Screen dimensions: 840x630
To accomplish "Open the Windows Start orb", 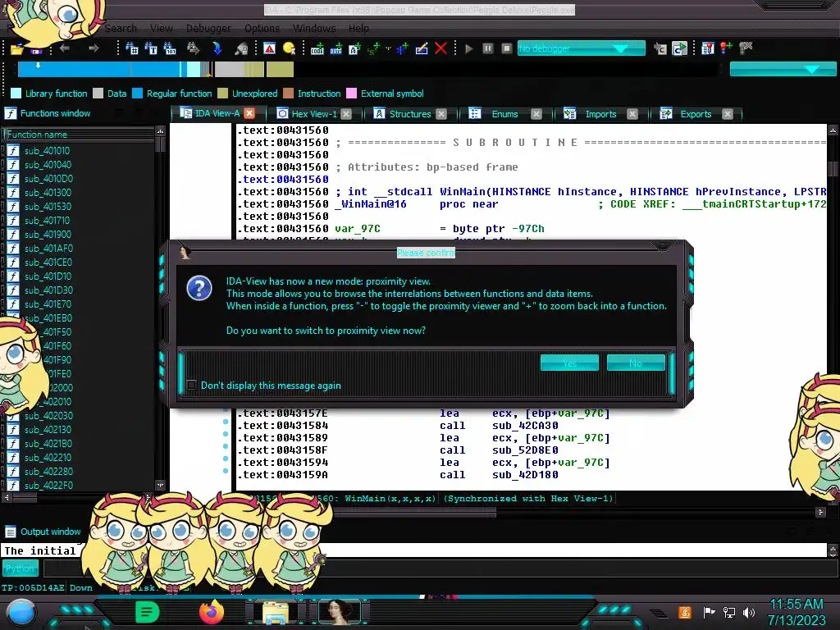I will coord(21,612).
